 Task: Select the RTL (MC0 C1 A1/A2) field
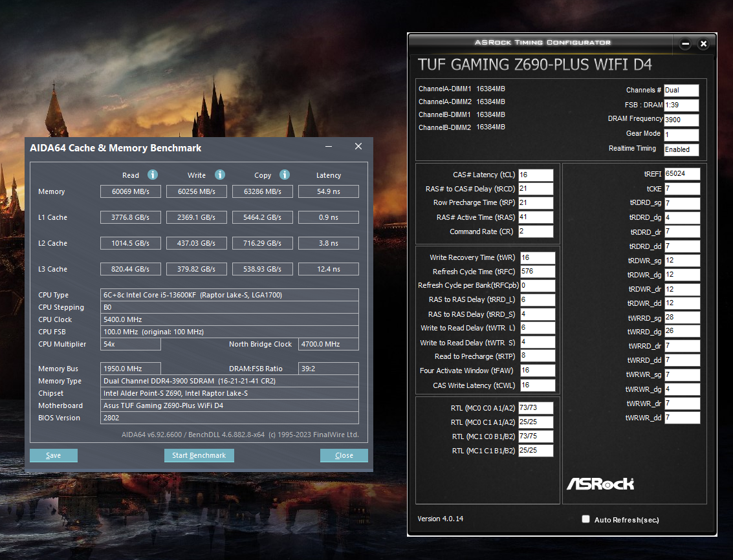(x=536, y=422)
